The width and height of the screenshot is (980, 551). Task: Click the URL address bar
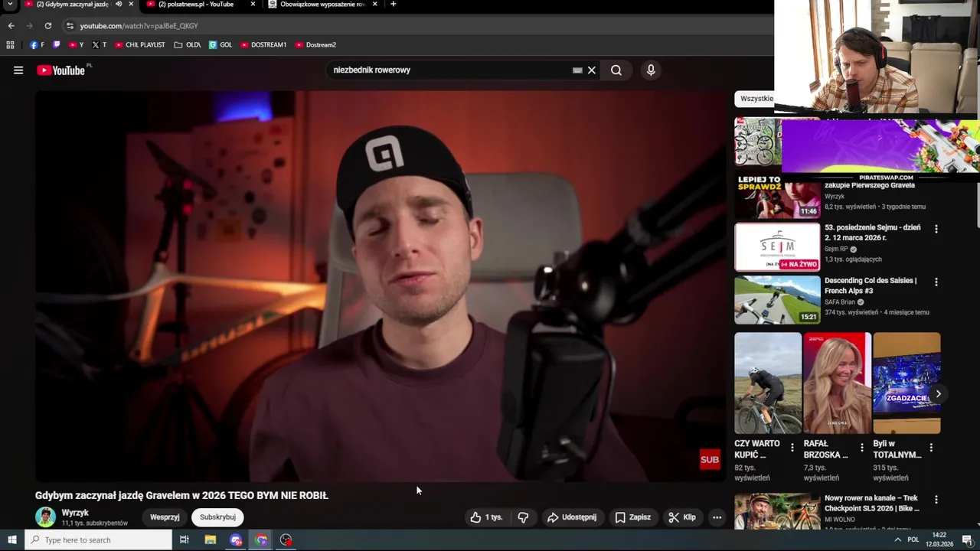pyautogui.click(x=413, y=25)
